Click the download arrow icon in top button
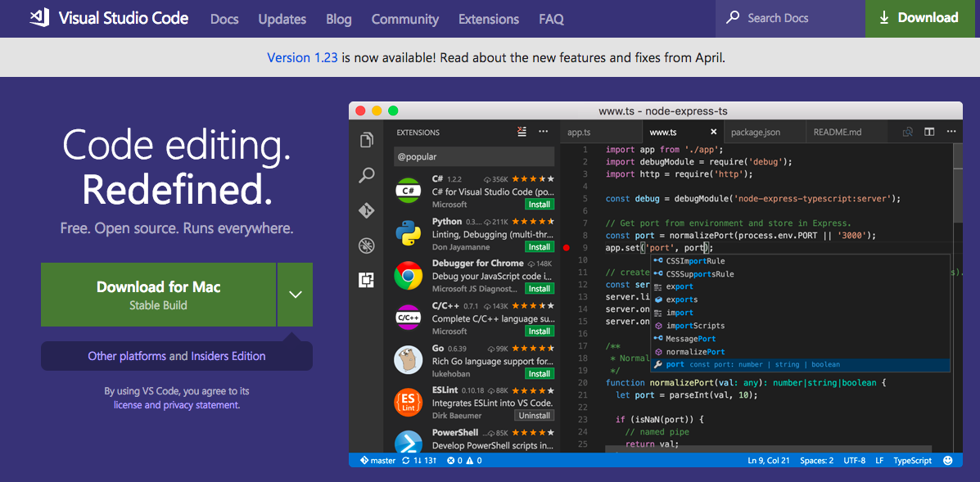The width and height of the screenshot is (980, 482). [x=883, y=18]
